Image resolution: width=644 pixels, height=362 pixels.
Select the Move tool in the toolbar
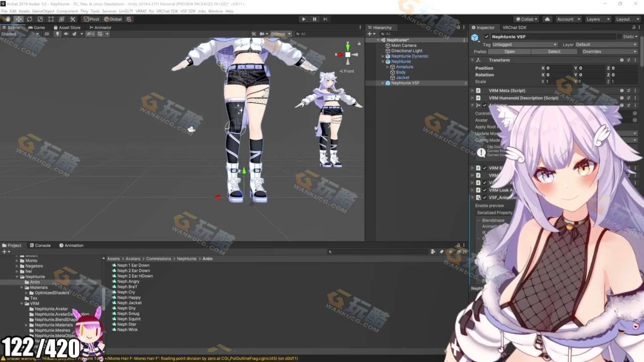(19, 19)
